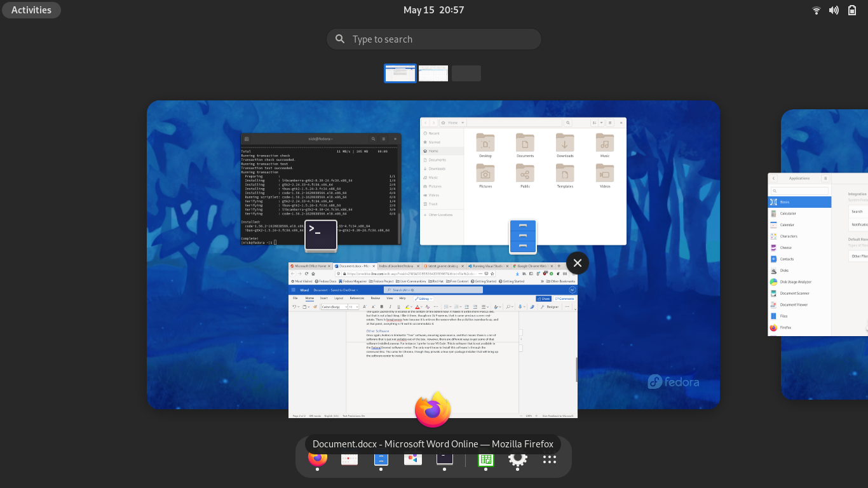Click the Type to search field
868x488 pixels.
click(x=434, y=39)
